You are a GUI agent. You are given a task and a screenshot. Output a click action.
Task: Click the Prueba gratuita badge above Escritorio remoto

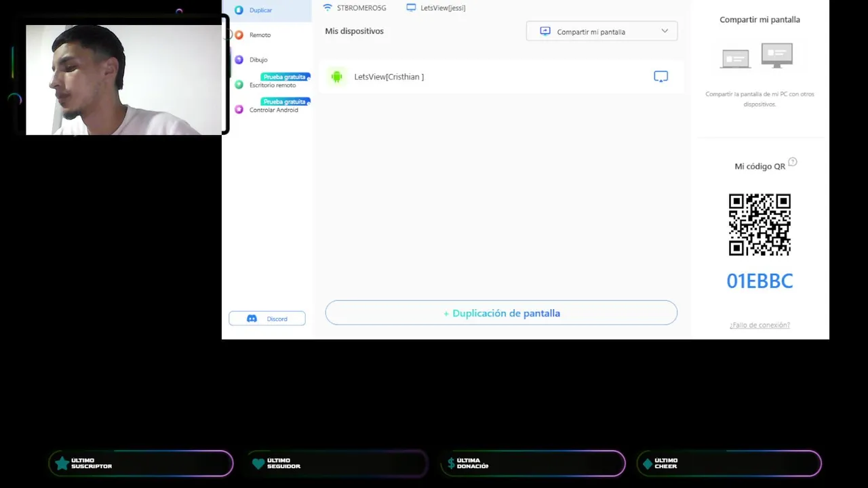285,77
